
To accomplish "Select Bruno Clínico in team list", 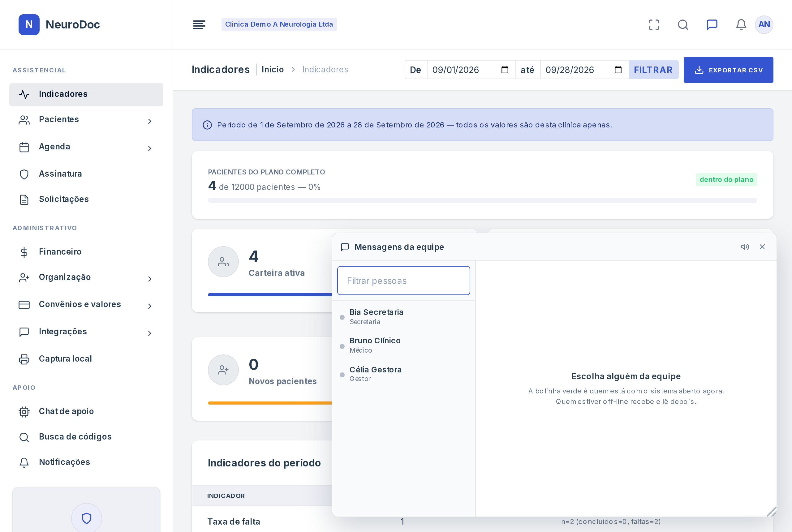I will point(403,345).
